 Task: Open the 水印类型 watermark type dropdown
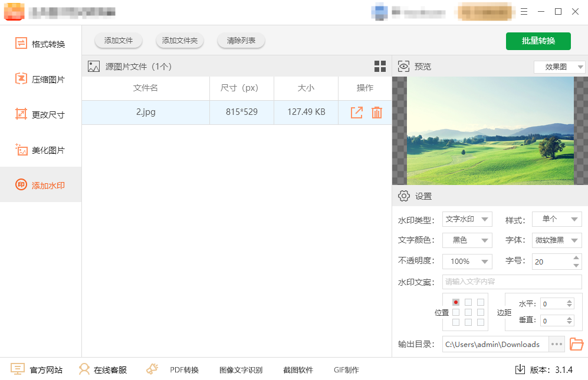click(x=467, y=219)
